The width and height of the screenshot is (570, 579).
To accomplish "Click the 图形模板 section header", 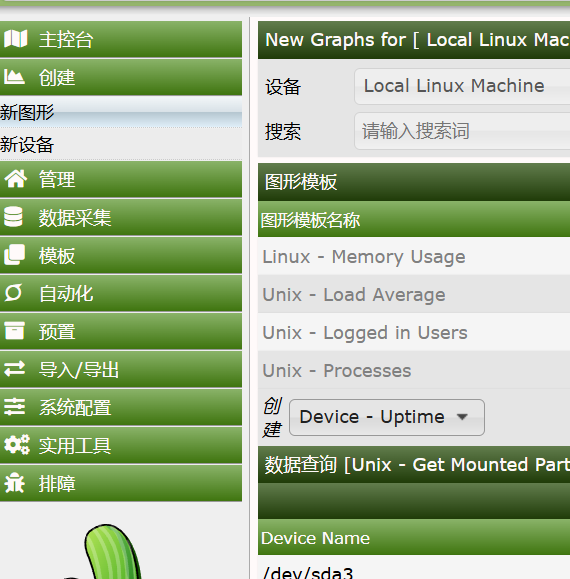I will (414, 182).
